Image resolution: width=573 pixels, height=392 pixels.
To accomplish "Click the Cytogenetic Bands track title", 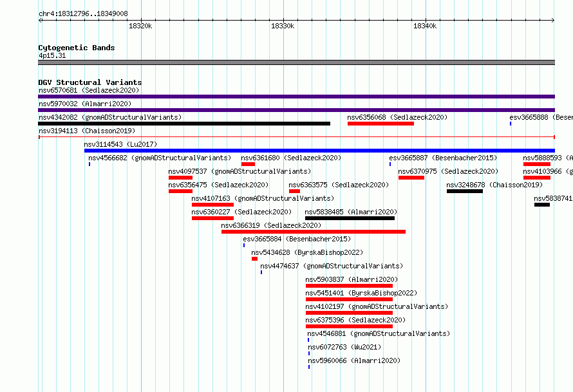I will coord(77,48).
